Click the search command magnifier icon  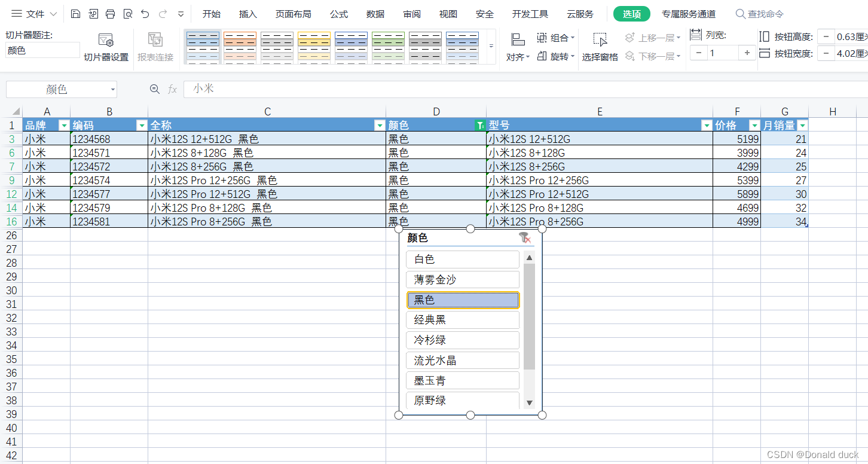(x=740, y=14)
